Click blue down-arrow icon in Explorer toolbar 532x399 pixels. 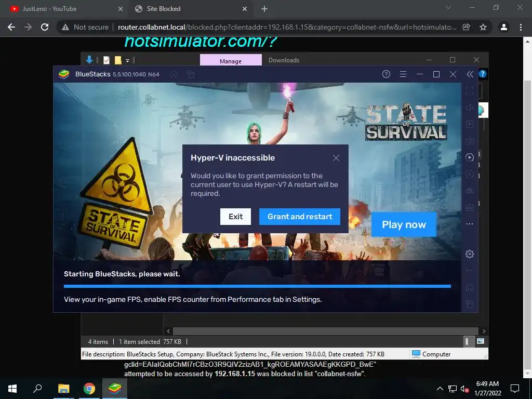point(89,60)
